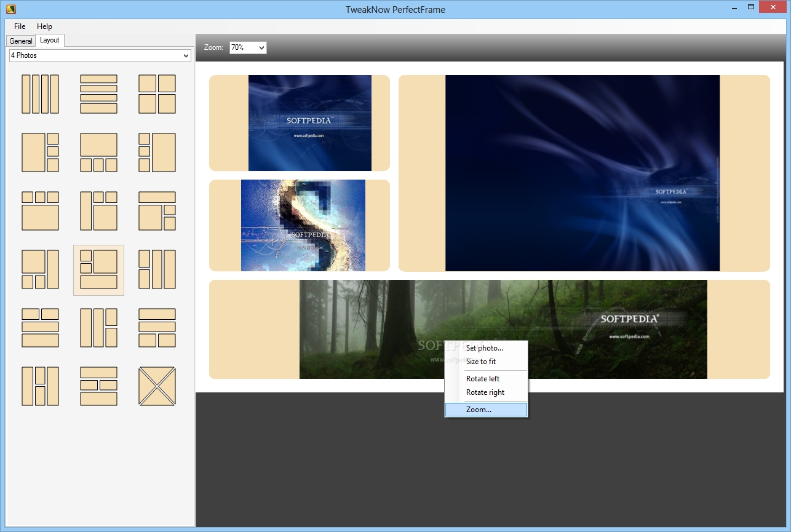Screen dimensions: 791x532
Task: Select the pixelated coastline photo frame
Action: pyautogui.click(x=300, y=225)
